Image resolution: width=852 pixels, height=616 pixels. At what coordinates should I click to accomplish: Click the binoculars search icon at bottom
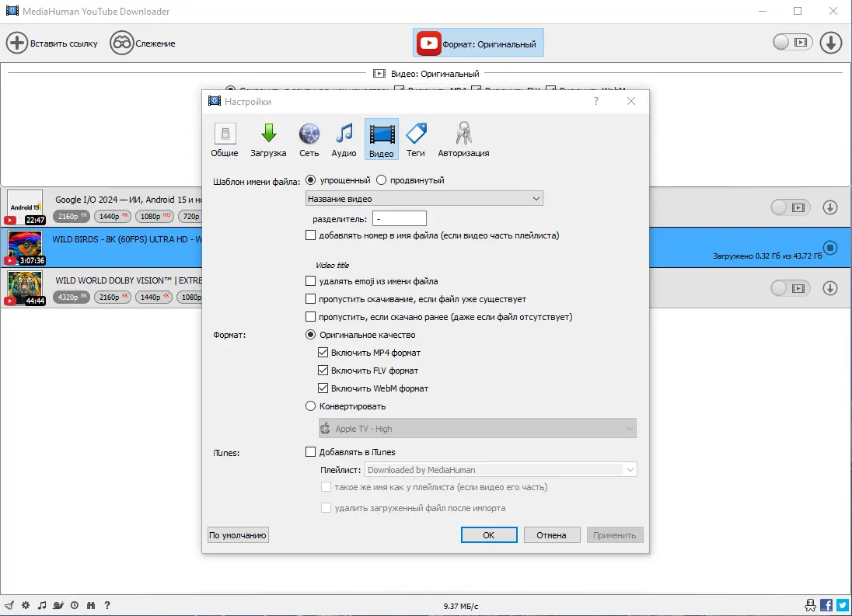pyautogui.click(x=90, y=604)
